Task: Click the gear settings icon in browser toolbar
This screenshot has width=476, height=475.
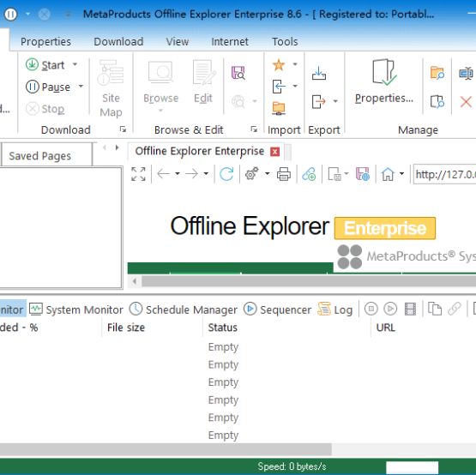Action: pyautogui.click(x=251, y=174)
